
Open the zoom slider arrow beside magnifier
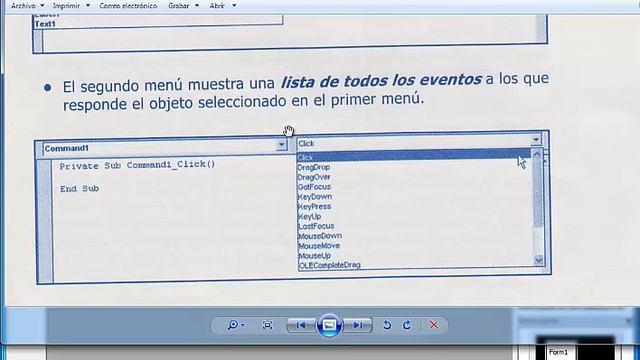click(x=243, y=325)
